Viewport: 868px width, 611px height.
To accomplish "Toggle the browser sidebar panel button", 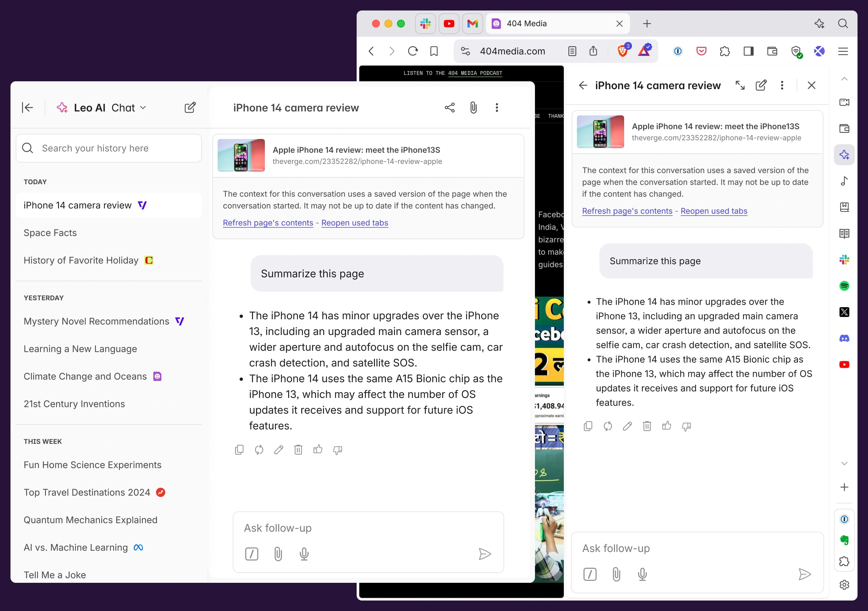I will tap(748, 51).
